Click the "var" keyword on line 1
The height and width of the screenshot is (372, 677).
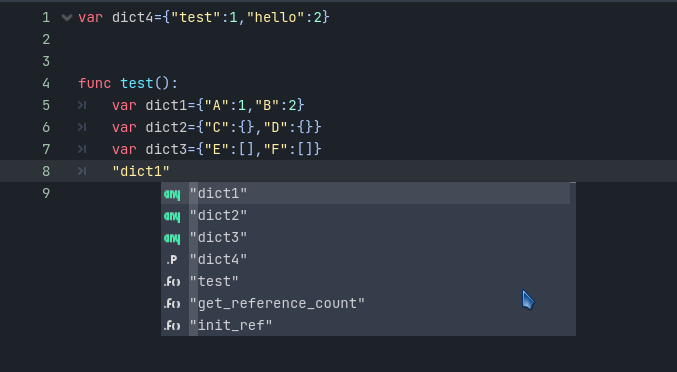click(91, 18)
